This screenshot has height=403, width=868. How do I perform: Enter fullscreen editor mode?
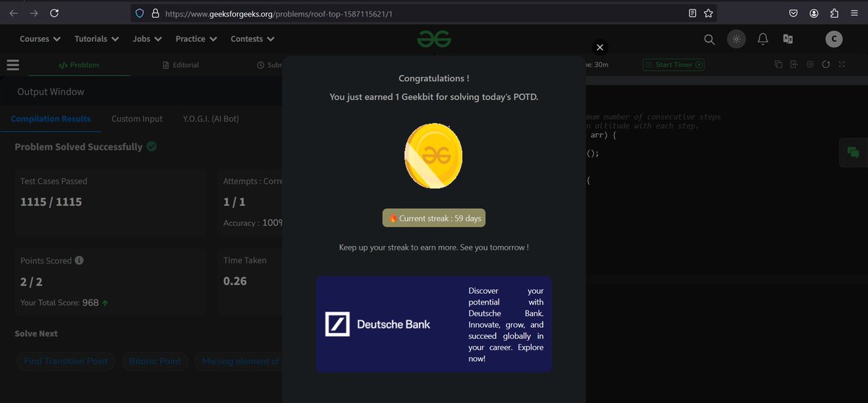coord(842,64)
